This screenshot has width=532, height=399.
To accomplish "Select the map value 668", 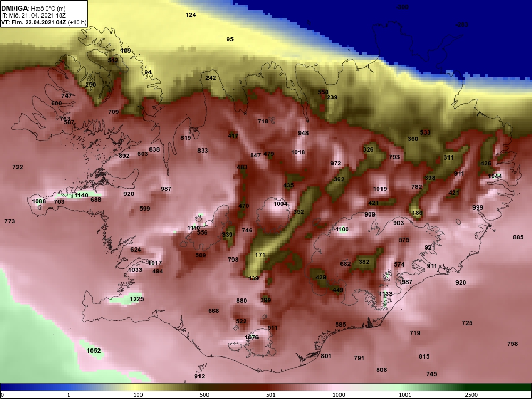I will pyautogui.click(x=213, y=311).
